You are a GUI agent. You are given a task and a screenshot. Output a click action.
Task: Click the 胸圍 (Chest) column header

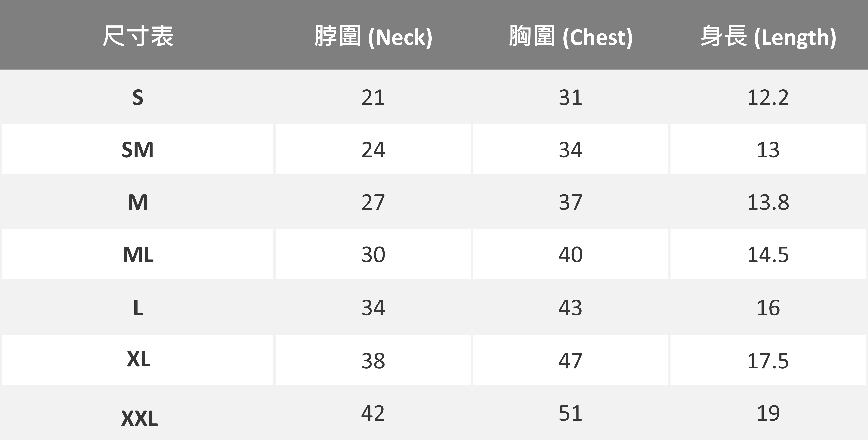pos(570,36)
